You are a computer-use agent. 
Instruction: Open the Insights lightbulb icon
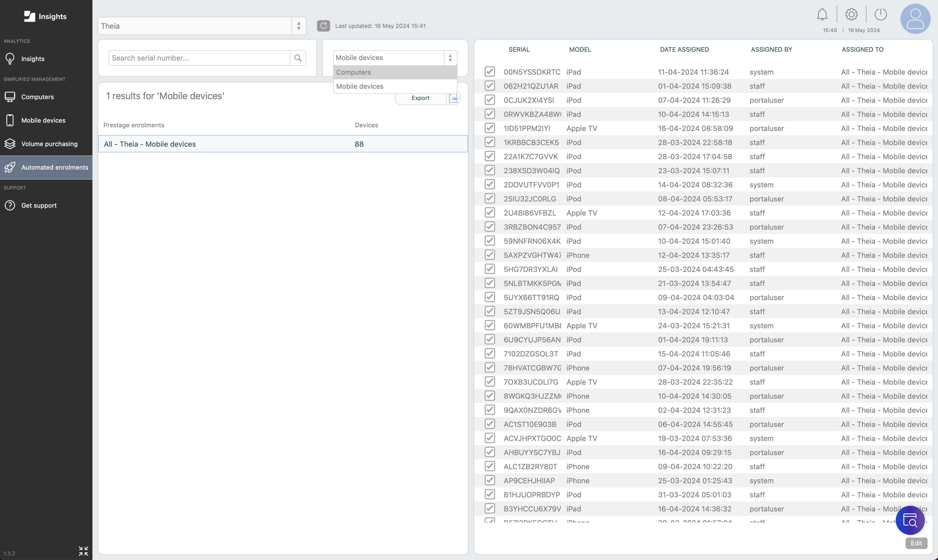pos(10,58)
